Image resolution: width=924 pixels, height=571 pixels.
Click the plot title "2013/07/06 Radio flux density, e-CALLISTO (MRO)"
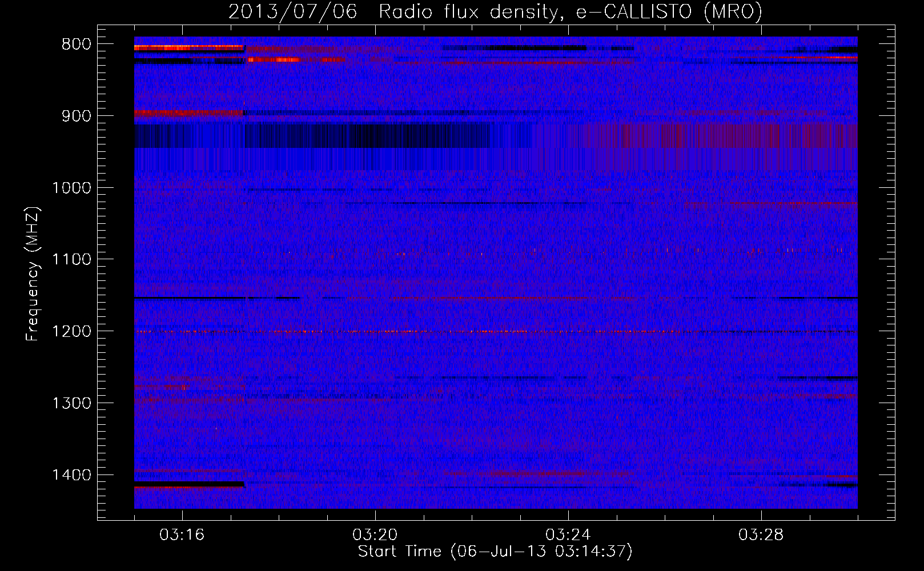495,11
